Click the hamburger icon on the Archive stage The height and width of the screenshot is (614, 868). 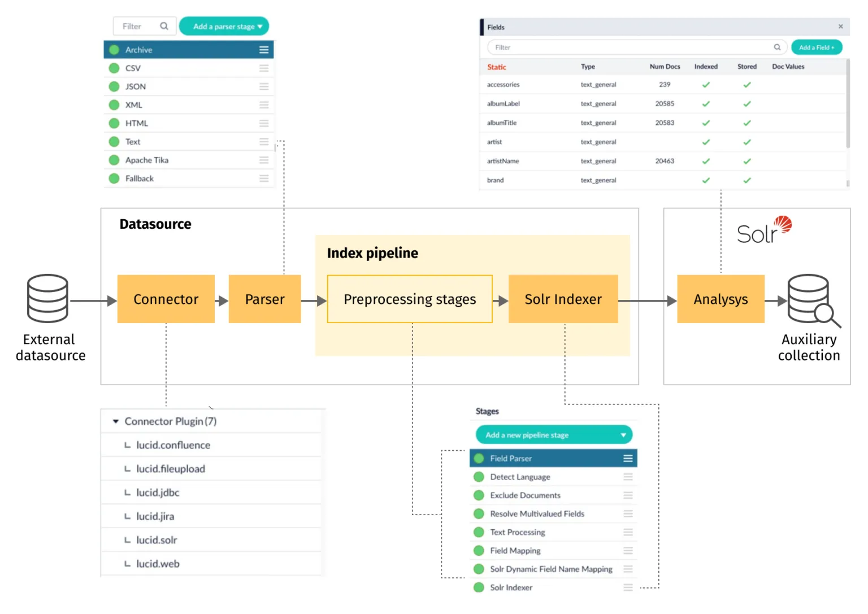click(263, 50)
